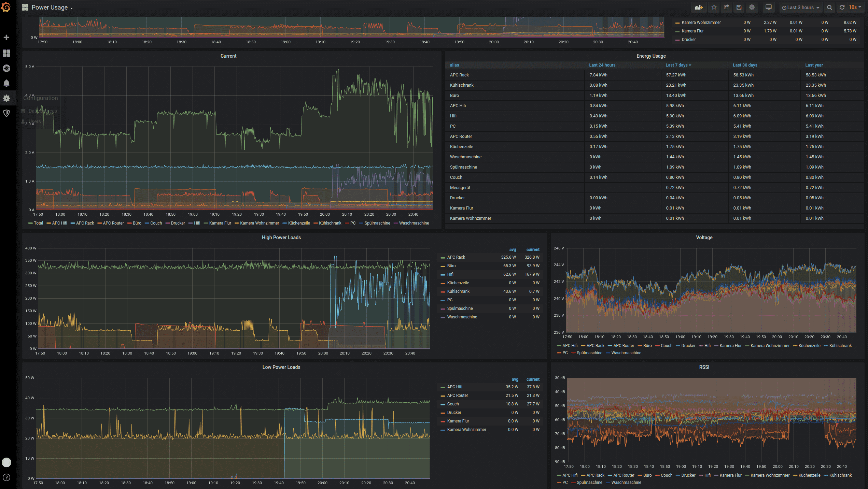Sort table by Last 24 hours column
Image resolution: width=868 pixels, height=489 pixels.
tap(602, 65)
